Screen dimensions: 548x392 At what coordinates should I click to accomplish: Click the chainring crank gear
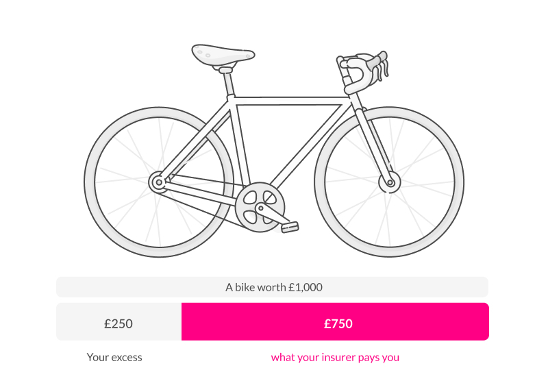(x=259, y=206)
